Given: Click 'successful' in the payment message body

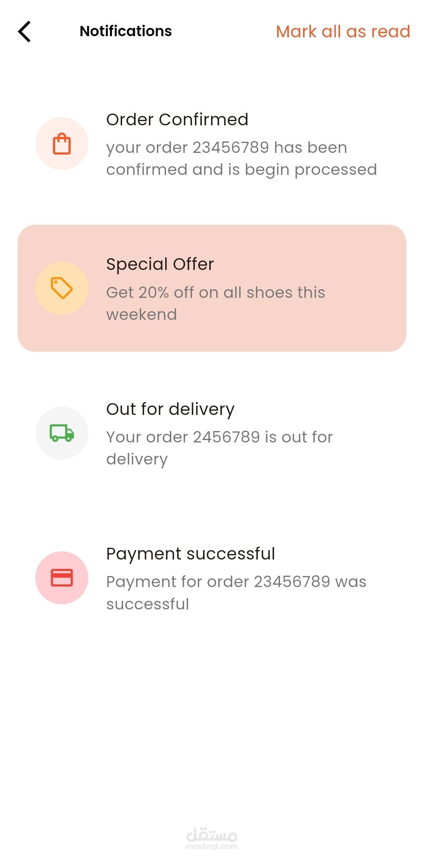Looking at the screenshot, I should [148, 604].
